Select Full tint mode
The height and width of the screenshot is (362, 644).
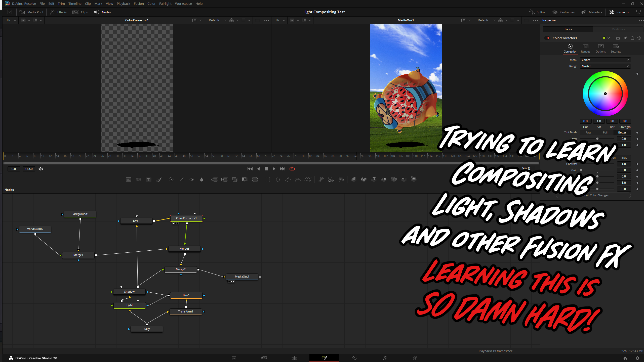tap(605, 132)
